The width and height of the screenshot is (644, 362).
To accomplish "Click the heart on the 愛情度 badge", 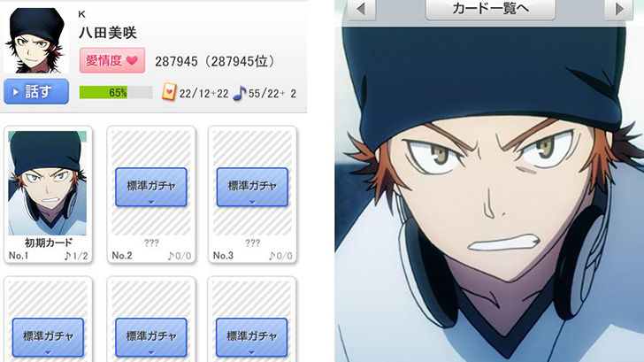I will pos(133,60).
